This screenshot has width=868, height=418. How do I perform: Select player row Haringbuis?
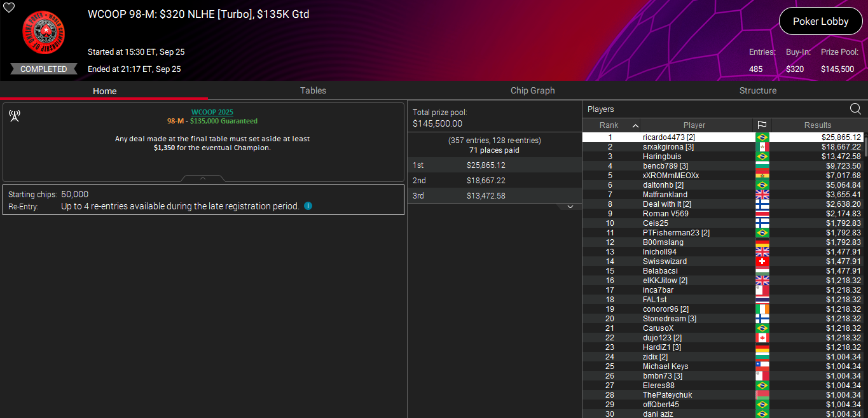click(723, 157)
